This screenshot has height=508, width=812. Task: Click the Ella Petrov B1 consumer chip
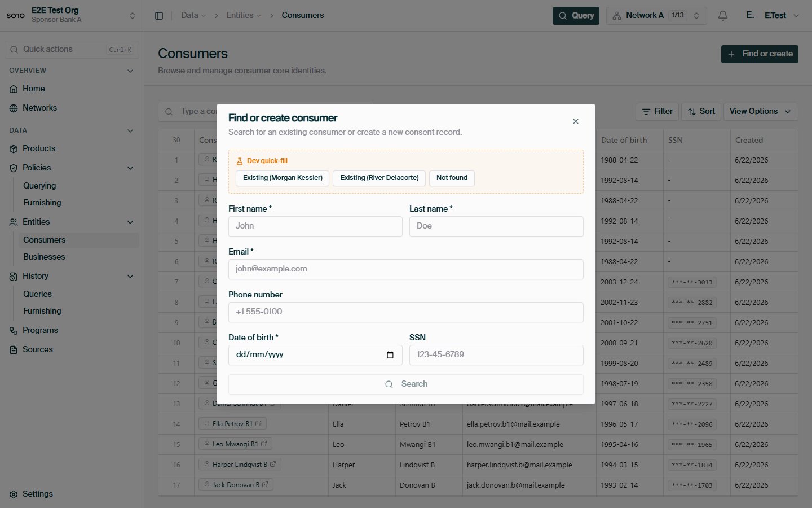point(232,423)
